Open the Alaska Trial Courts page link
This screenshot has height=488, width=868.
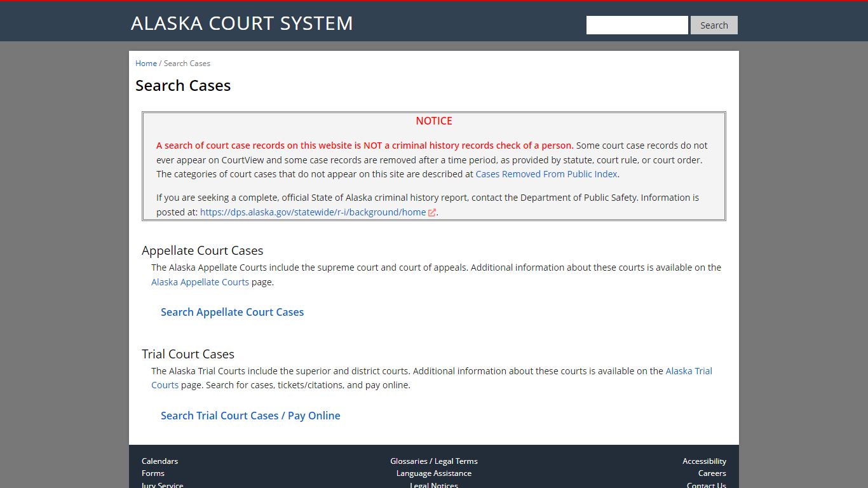tap(689, 371)
